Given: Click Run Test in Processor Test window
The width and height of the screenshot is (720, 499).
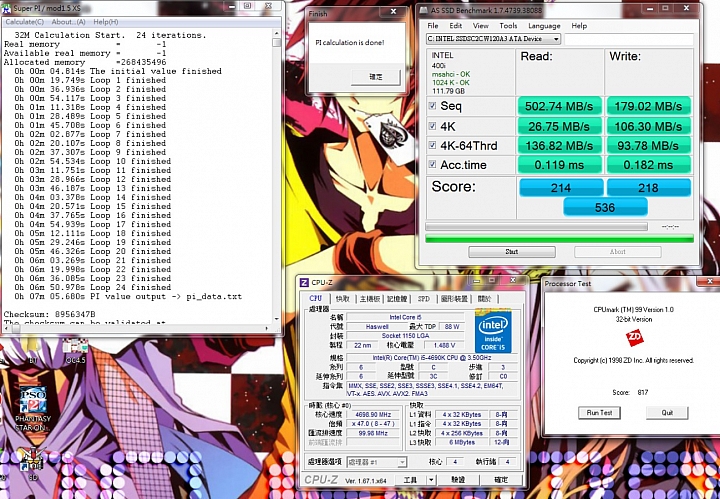Looking at the screenshot, I should pos(599,413).
